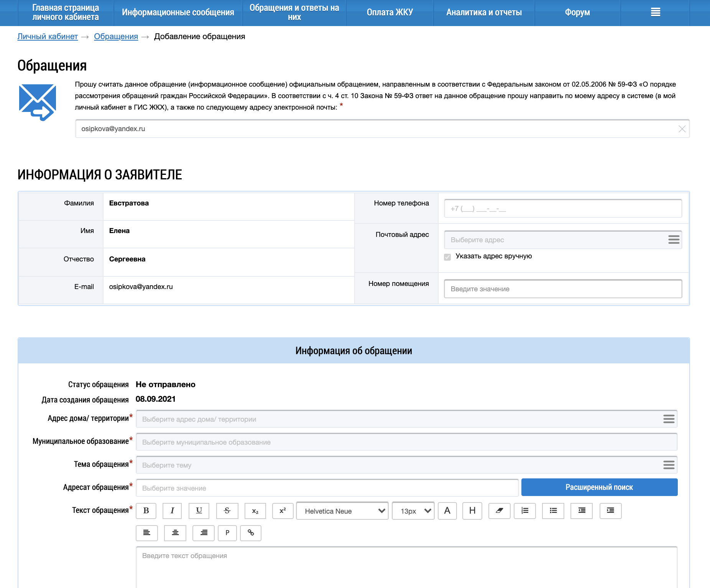Open 'Обращения и ответы на них' menu

click(x=294, y=13)
